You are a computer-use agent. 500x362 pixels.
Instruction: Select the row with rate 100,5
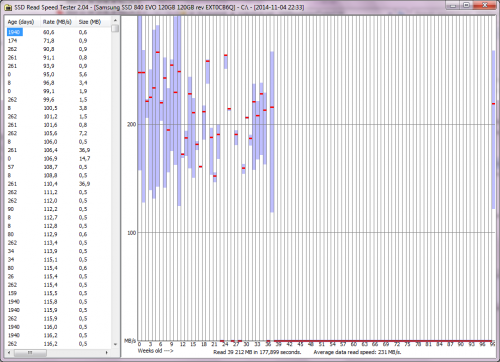tap(58, 108)
